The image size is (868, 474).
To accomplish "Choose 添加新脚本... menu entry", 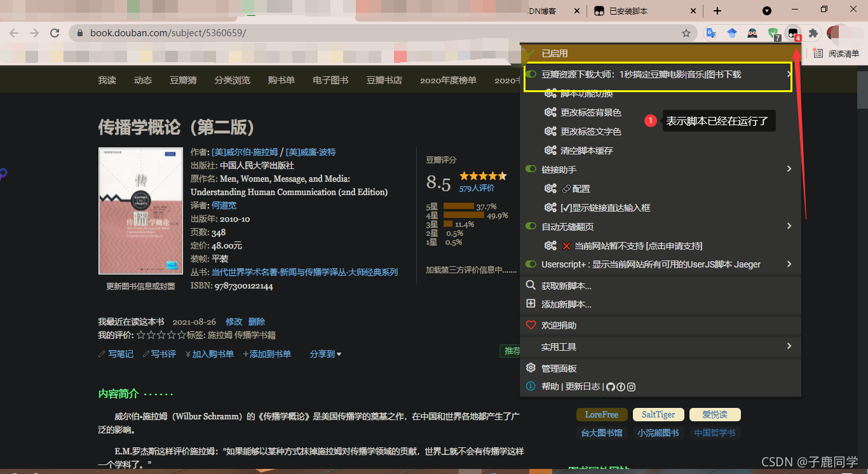I will [566, 304].
